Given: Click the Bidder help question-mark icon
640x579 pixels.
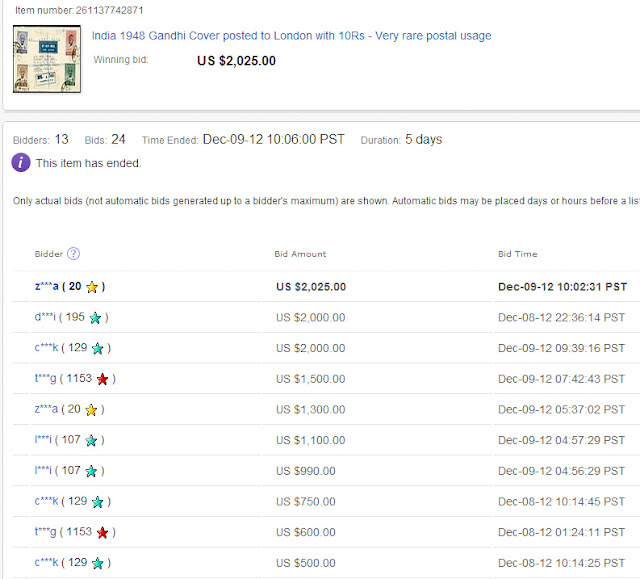Looking at the screenshot, I should pyautogui.click(x=73, y=254).
